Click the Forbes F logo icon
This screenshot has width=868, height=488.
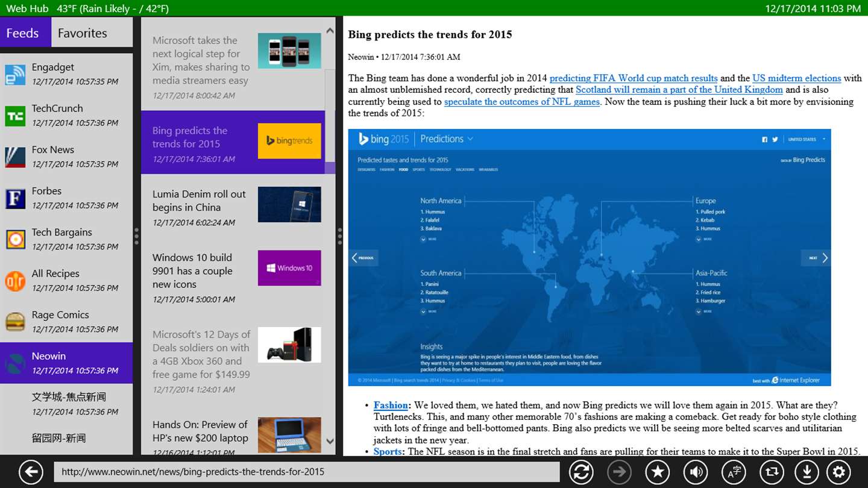click(x=15, y=198)
